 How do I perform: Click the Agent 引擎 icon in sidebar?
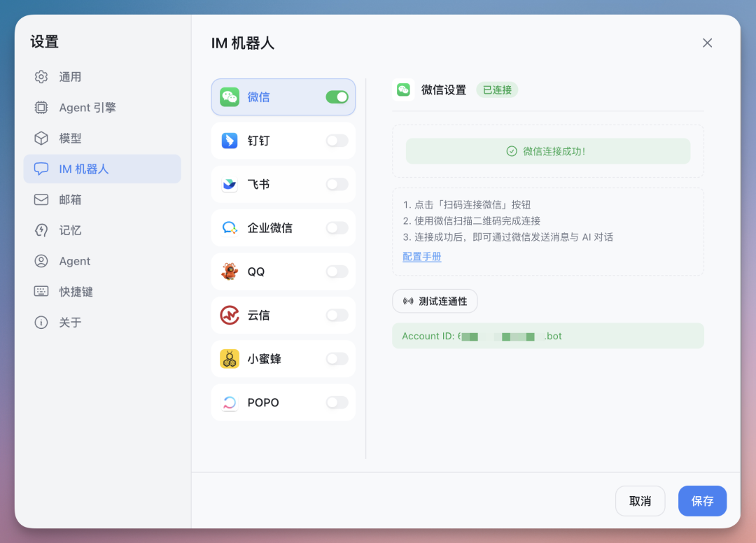point(41,107)
